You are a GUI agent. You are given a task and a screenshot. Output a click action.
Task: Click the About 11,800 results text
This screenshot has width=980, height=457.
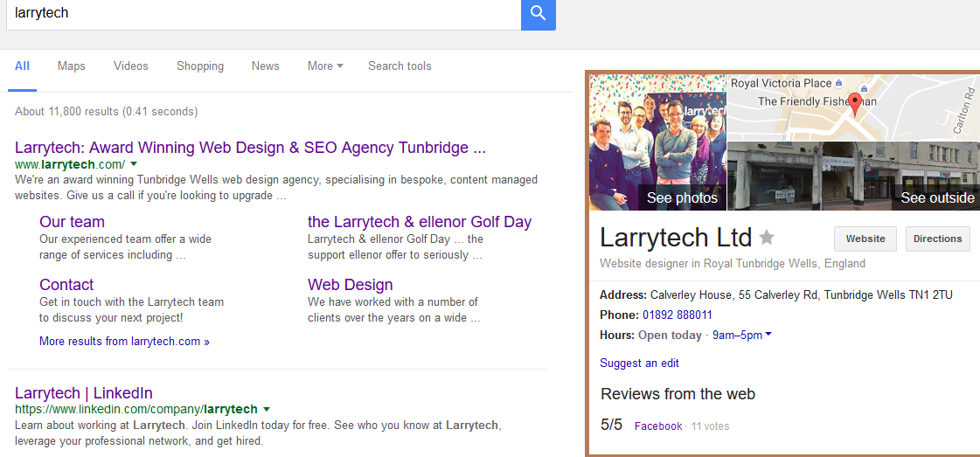pos(107,112)
